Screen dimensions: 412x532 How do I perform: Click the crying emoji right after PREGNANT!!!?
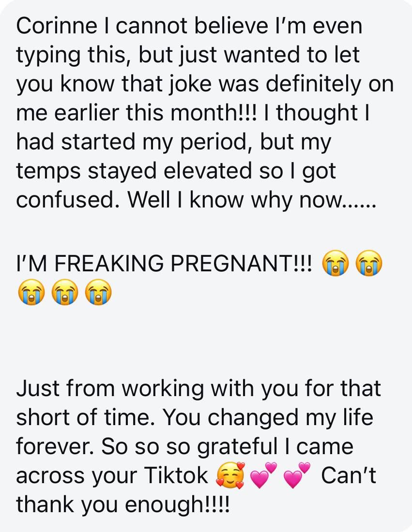(335, 263)
